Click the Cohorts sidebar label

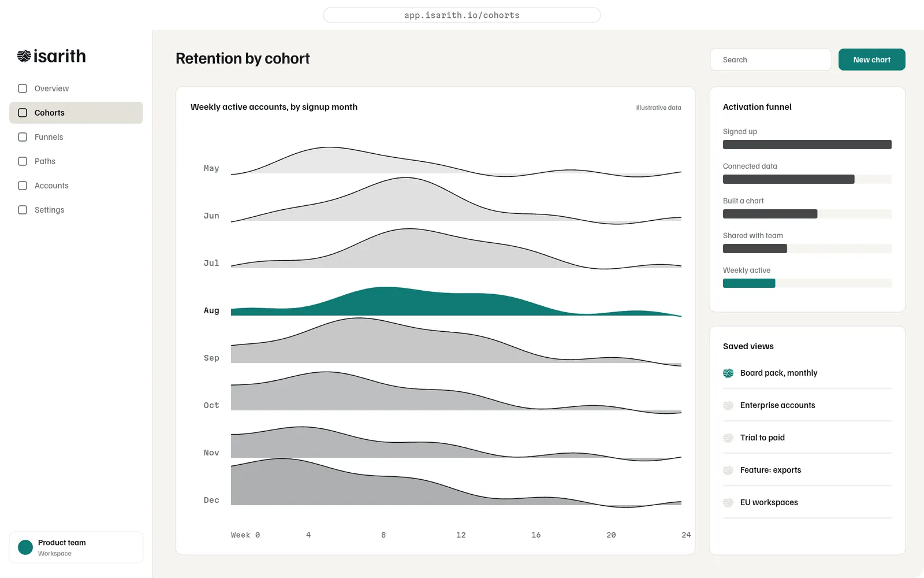pos(50,113)
